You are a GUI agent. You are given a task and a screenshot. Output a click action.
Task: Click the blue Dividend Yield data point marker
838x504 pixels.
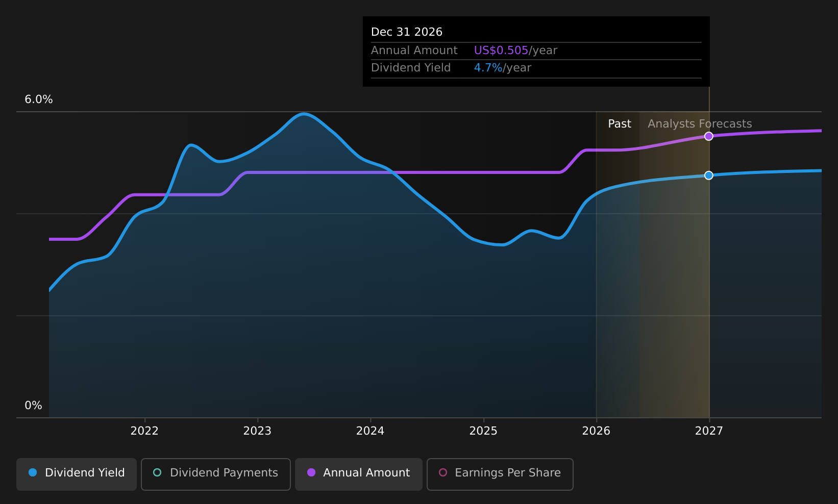coord(708,175)
